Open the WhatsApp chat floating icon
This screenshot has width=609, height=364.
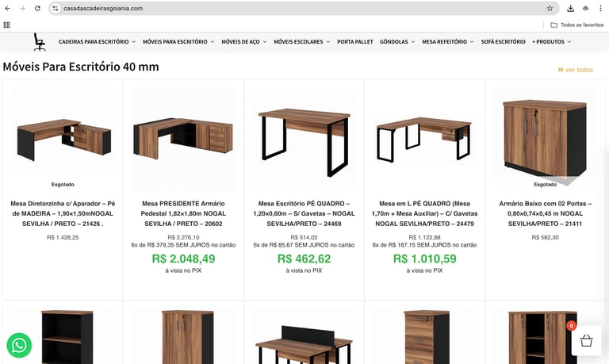pos(19,345)
